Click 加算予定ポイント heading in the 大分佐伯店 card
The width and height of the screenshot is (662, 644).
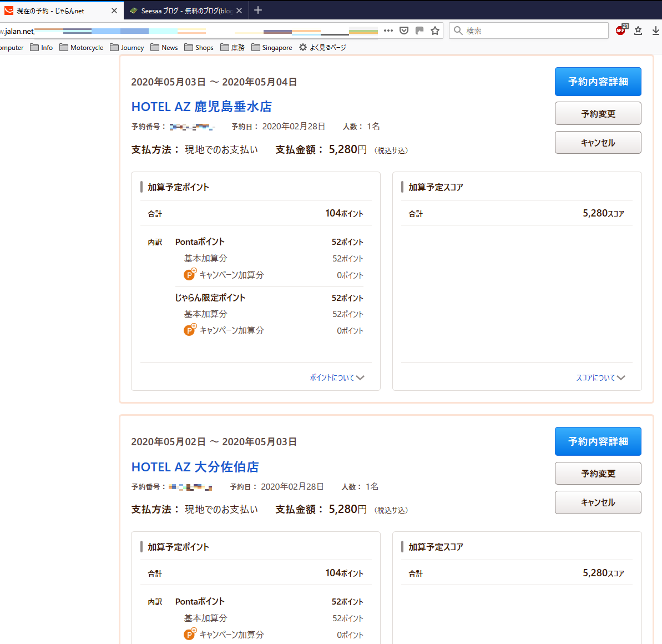[x=178, y=547]
